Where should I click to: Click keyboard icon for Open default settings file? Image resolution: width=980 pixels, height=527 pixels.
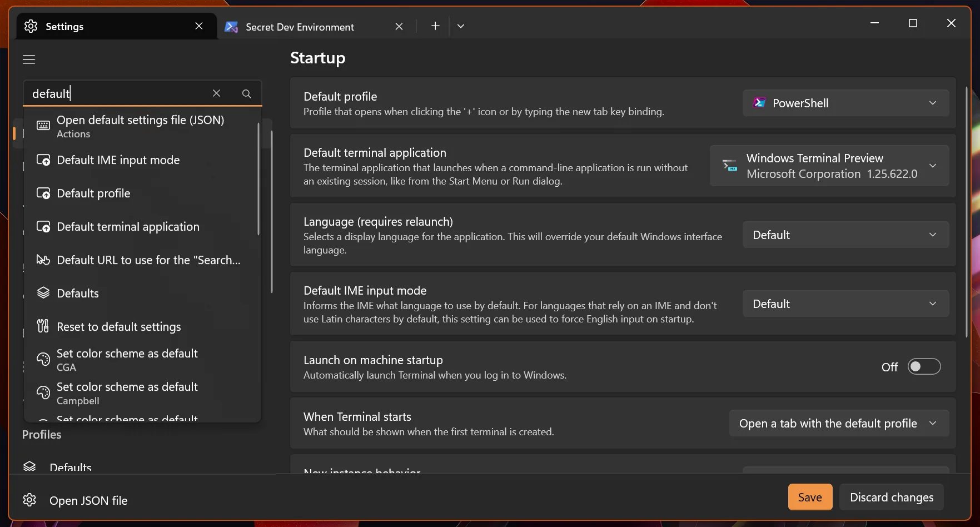43,126
